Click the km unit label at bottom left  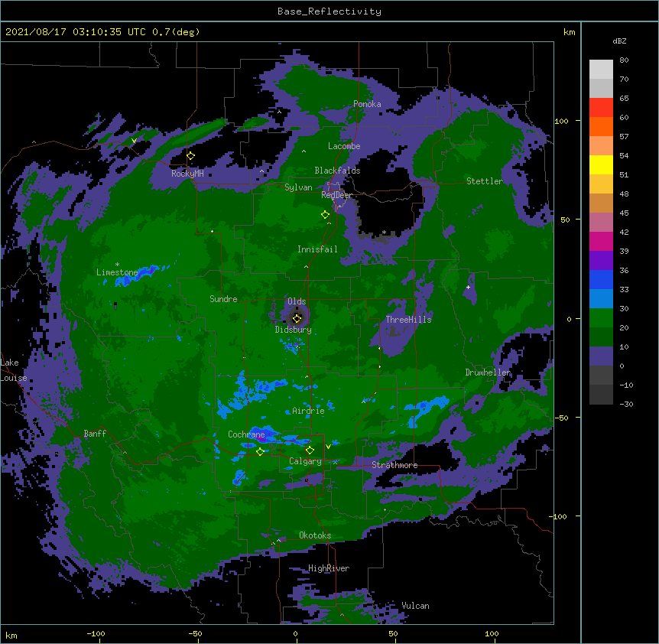point(11,636)
